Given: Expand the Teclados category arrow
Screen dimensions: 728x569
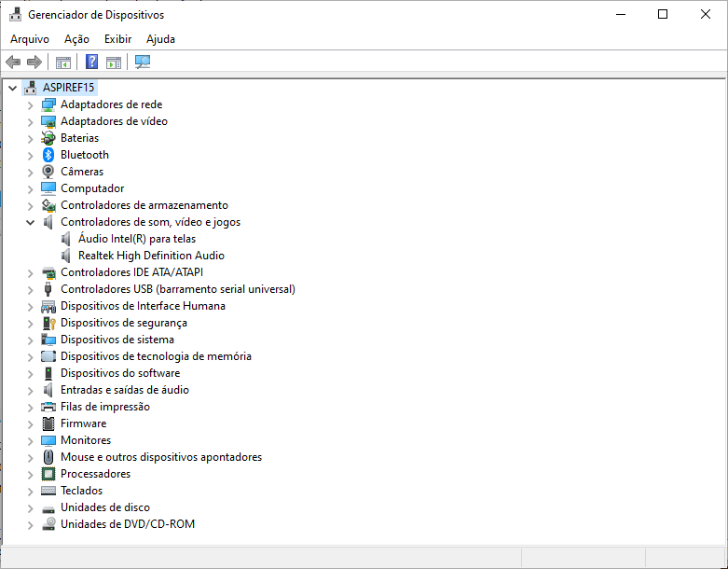Looking at the screenshot, I should pyautogui.click(x=31, y=492).
